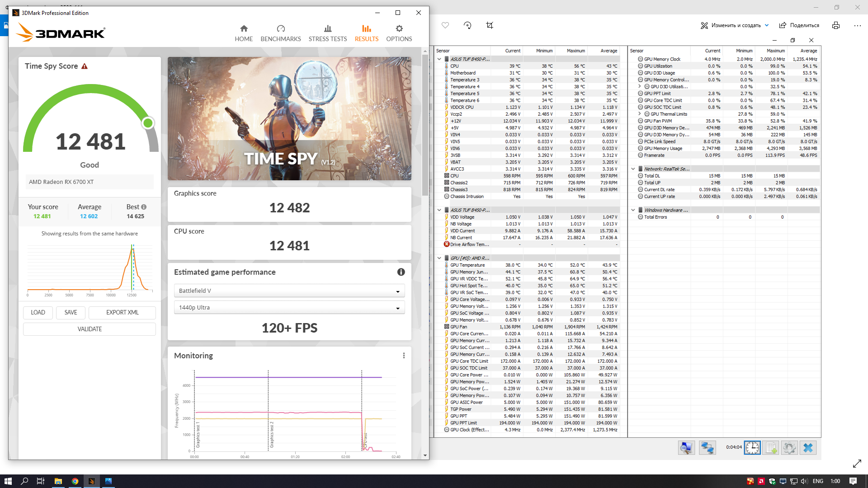Collapse the Network RealTek sensor group
Viewport: 868px width, 488px height.
(x=633, y=169)
